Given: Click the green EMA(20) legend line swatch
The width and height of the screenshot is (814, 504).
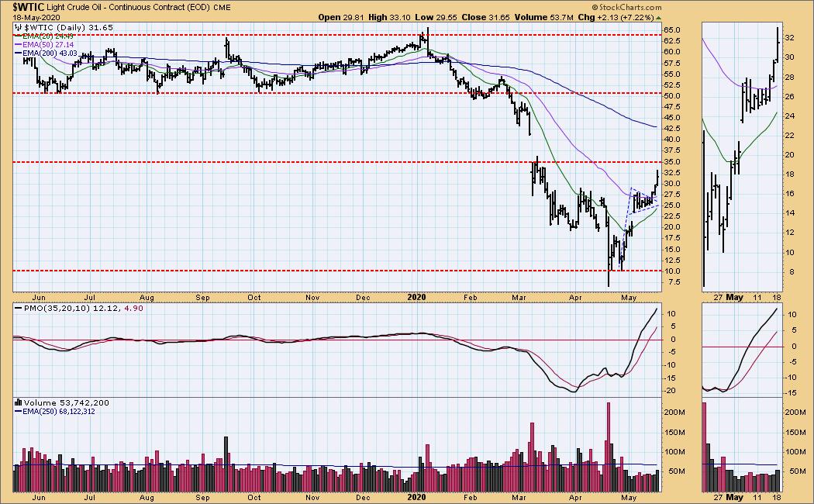Looking at the screenshot, I should click(18, 36).
